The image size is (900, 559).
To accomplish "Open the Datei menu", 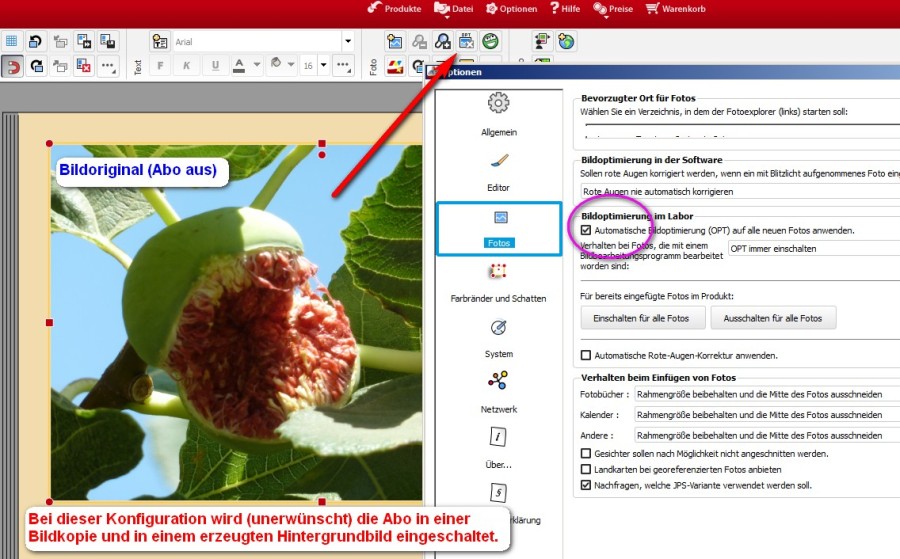I will coord(454,9).
